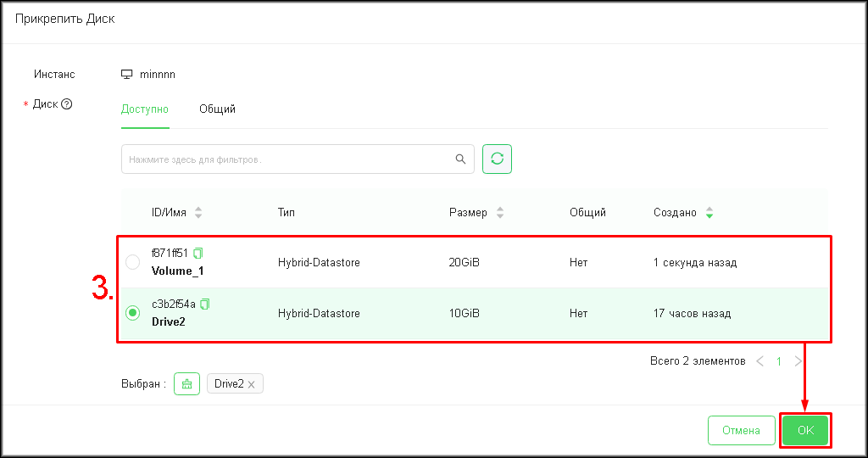Switch to the Общий tab
The image size is (868, 458).
(217, 109)
